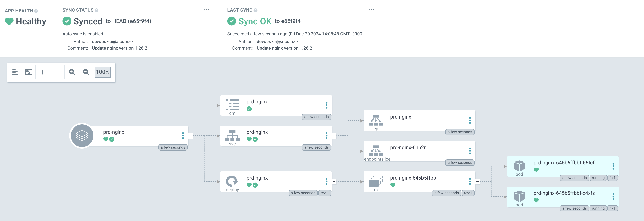644x221 pixels.
Task: Open the Last Sync panel three-dot menu
Action: coord(372,10)
